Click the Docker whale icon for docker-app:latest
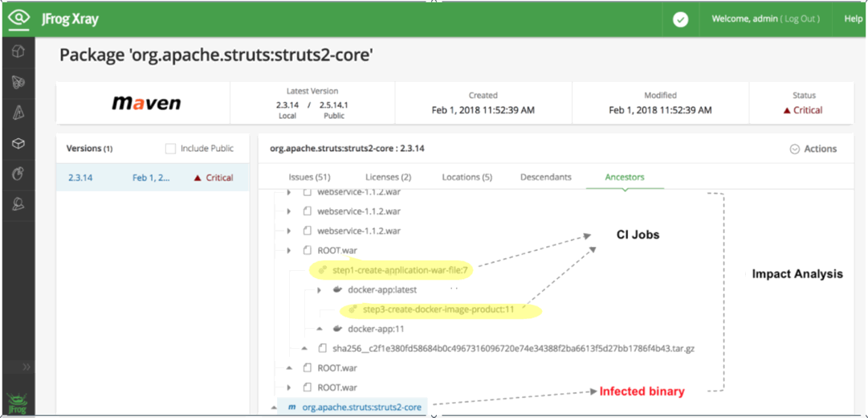This screenshot has width=868, height=418. pos(336,289)
